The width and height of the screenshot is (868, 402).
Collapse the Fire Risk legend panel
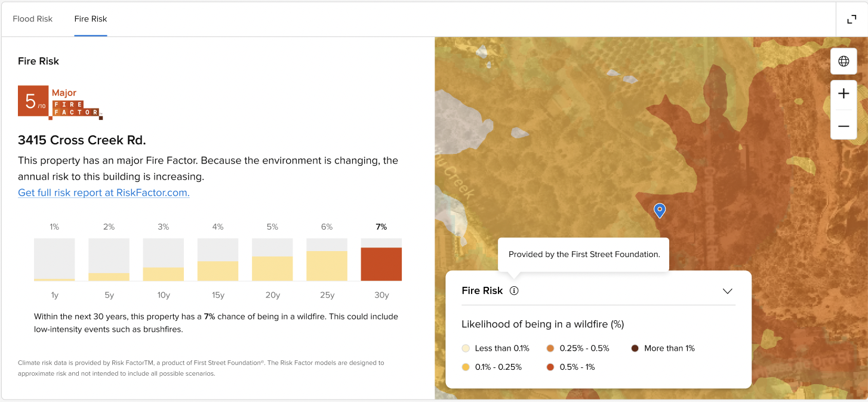coord(727,291)
